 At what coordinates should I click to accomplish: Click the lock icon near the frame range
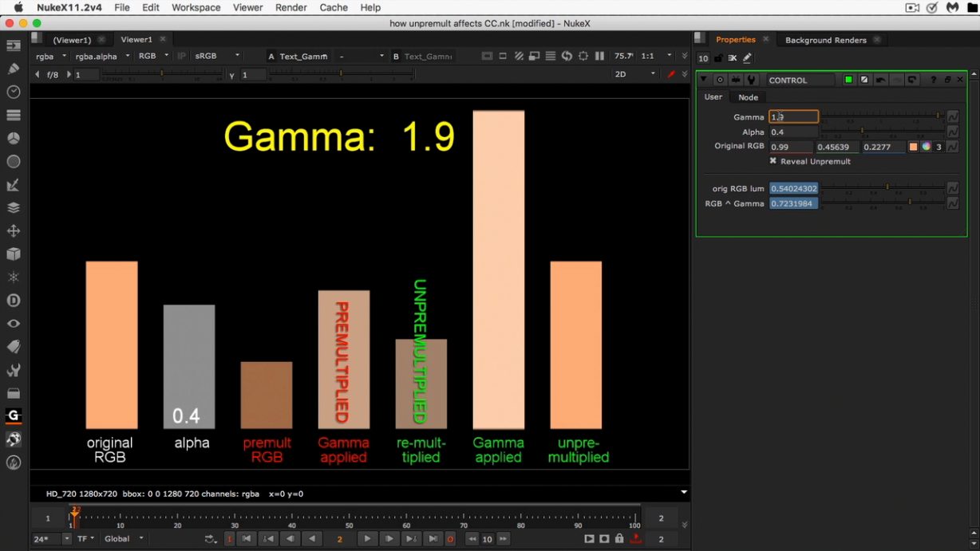pos(619,538)
